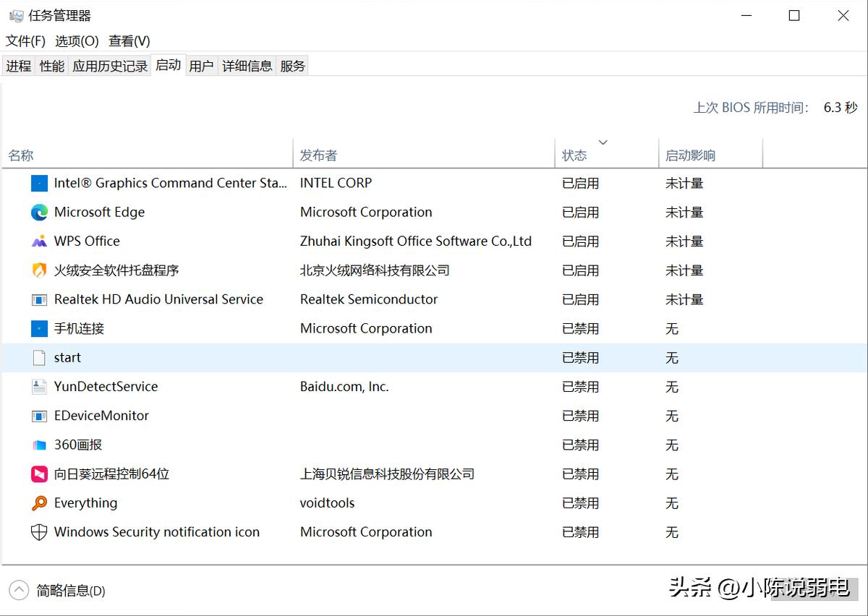The image size is (868, 616).
Task: Select the WPS Office icon
Action: [x=38, y=241]
